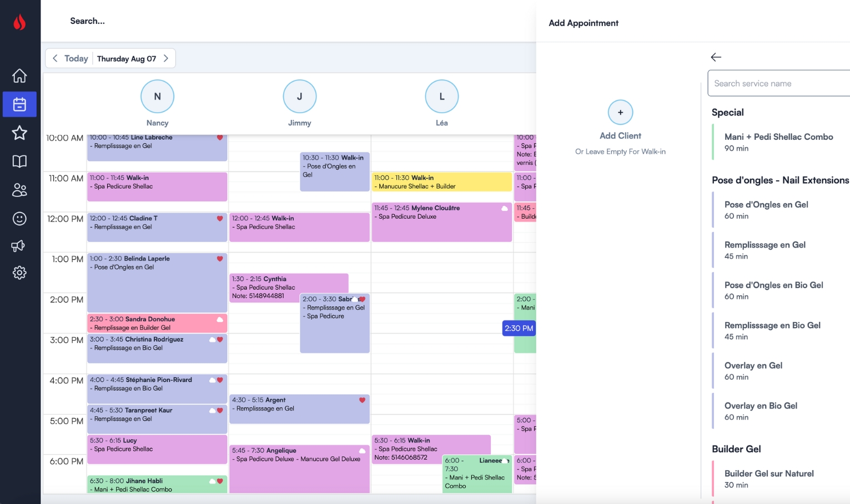Open the favorites star section
Viewport: 850px width, 504px height.
19,133
